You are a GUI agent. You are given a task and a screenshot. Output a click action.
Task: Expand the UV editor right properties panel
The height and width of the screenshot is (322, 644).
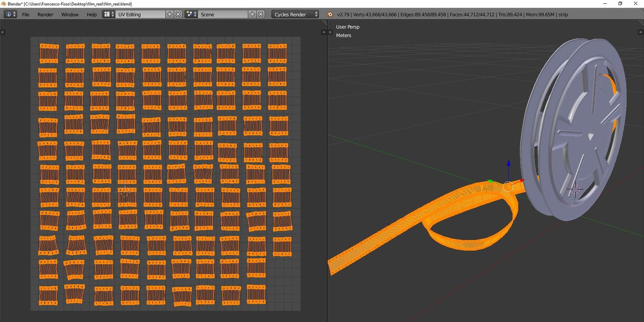(x=323, y=32)
